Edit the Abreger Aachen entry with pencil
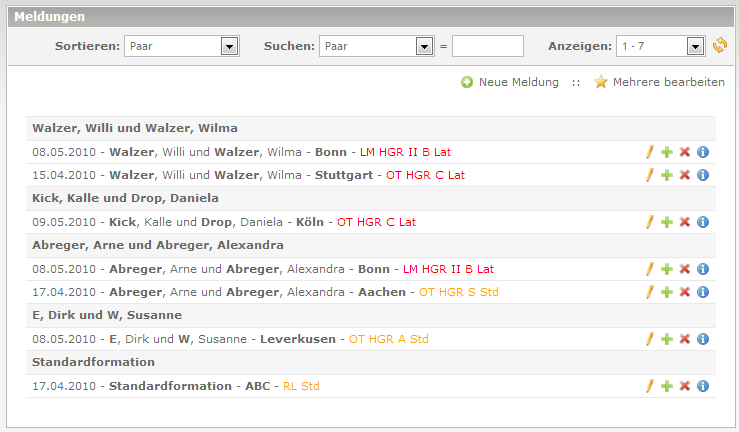This screenshot has width=739, height=432. click(x=649, y=292)
